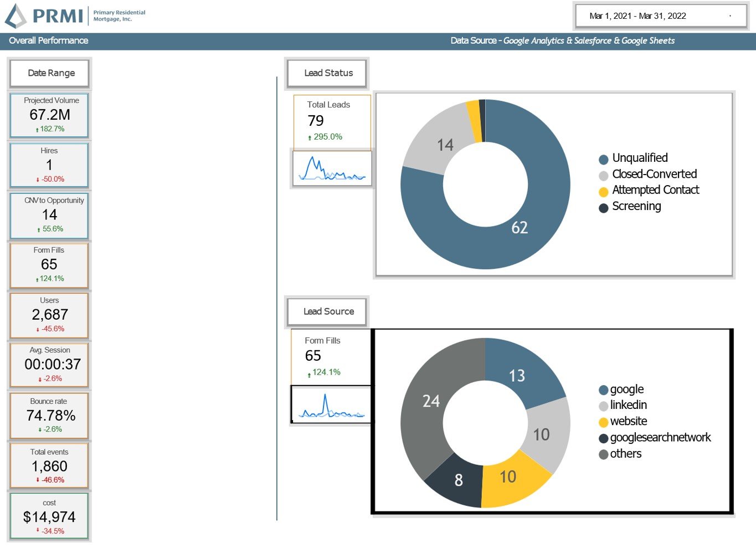Click the others legend dot
The height and width of the screenshot is (553, 756).
pos(604,454)
